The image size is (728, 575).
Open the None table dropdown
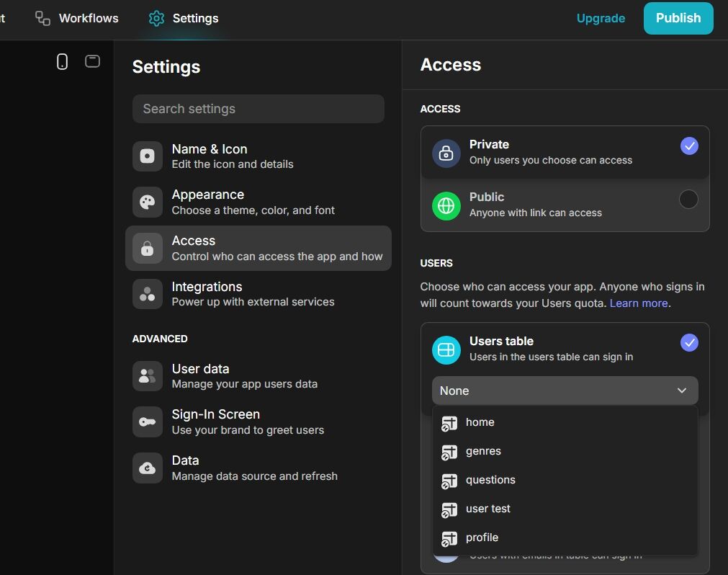pyautogui.click(x=565, y=391)
